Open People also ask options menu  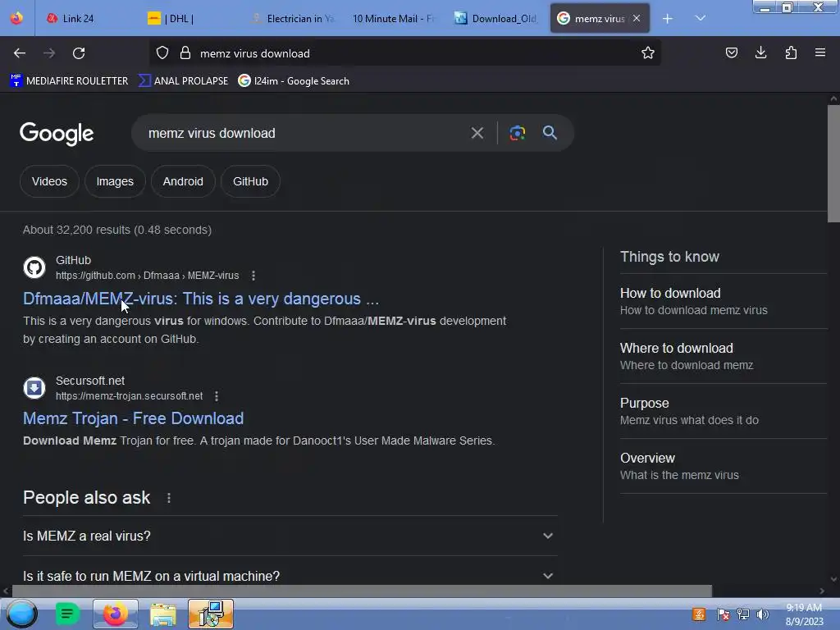169,498
